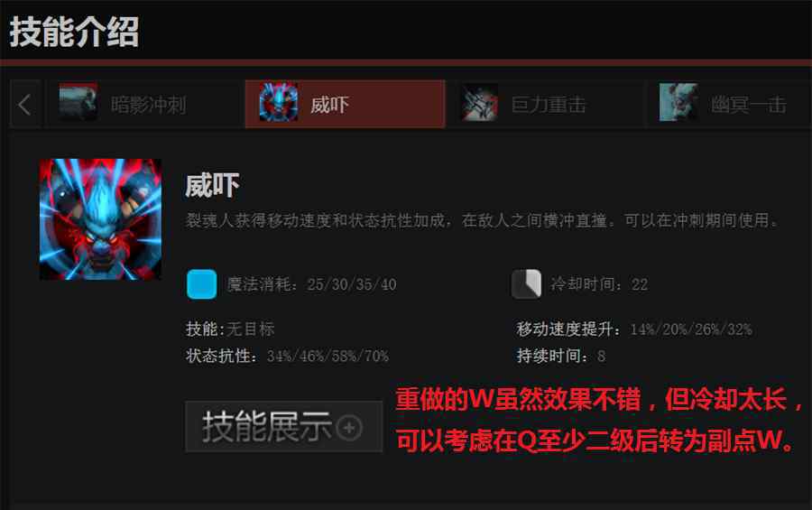Select the 幽冥一击 skill icon
This screenshot has height=510, width=812.
pyautogui.click(x=678, y=102)
